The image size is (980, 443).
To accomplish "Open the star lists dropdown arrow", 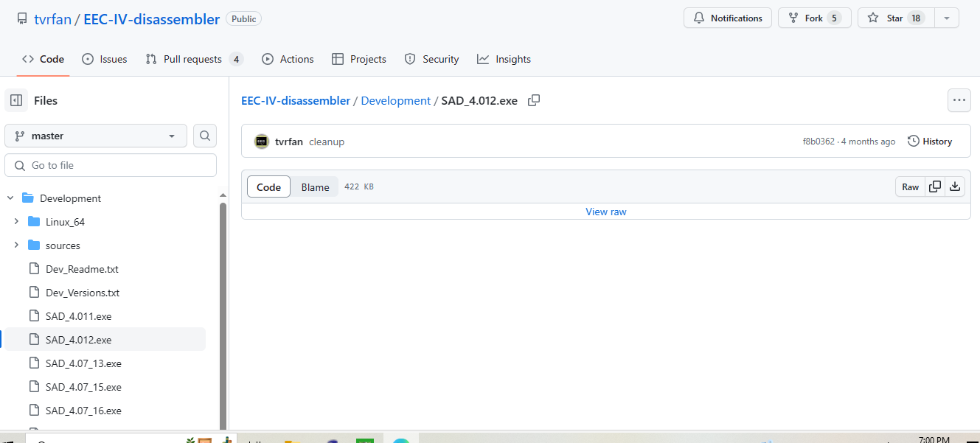I will click(947, 18).
